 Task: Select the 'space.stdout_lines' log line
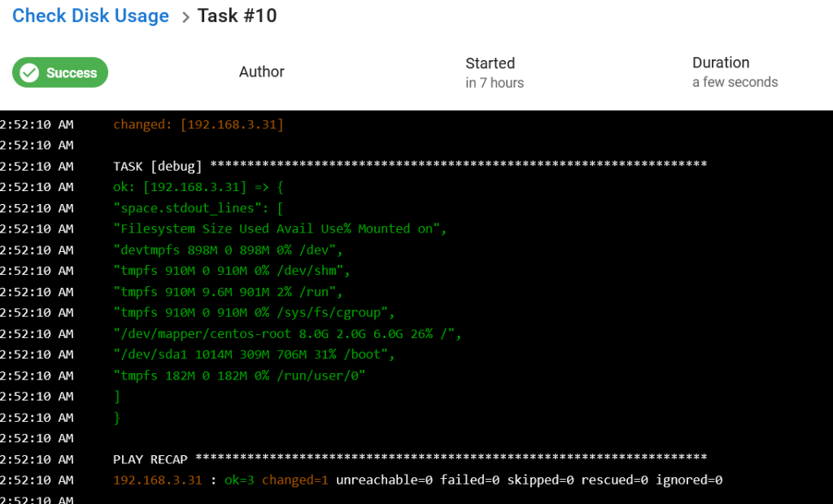point(198,208)
